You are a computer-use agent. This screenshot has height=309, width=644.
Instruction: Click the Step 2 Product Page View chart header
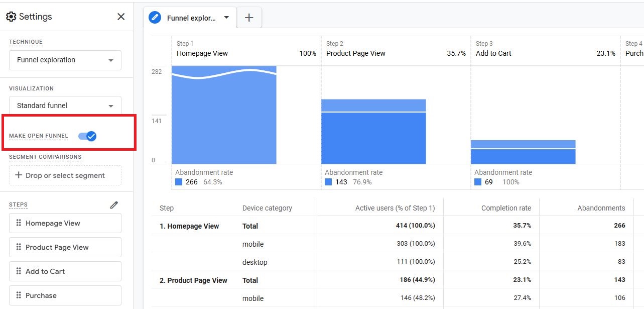point(396,49)
